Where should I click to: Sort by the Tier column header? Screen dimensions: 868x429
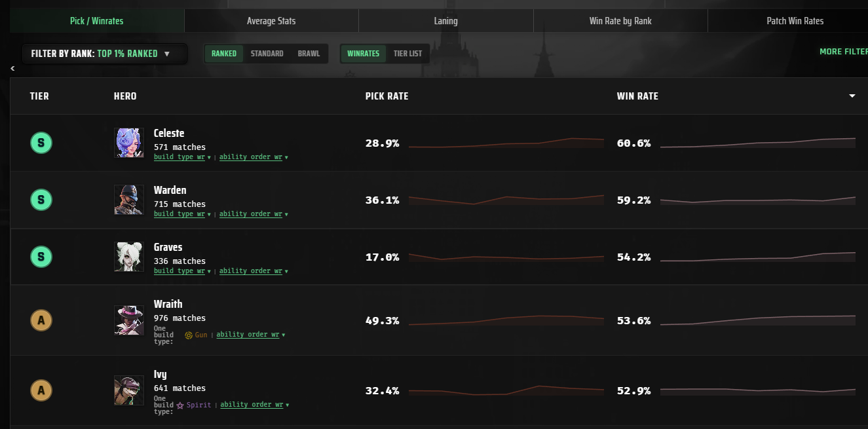(x=39, y=96)
